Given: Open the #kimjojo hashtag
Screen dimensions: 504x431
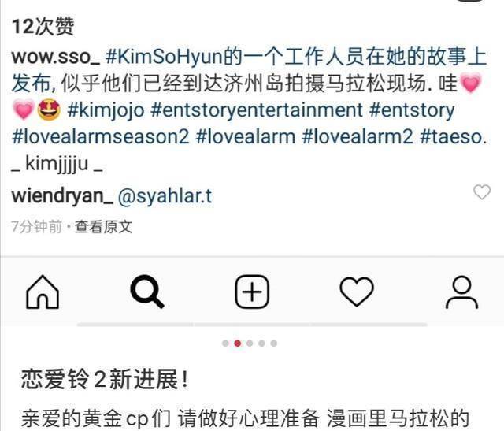Looking at the screenshot, I should point(106,110).
